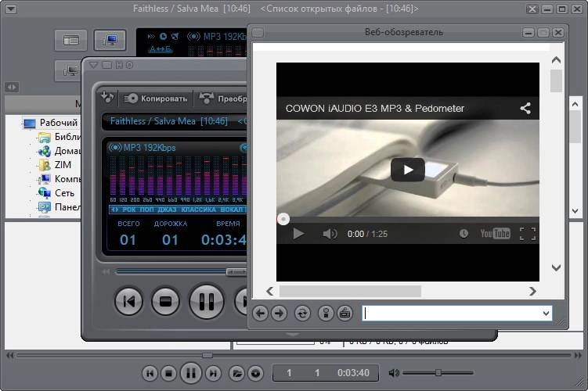Click the timer clock icon in display

tap(163, 36)
